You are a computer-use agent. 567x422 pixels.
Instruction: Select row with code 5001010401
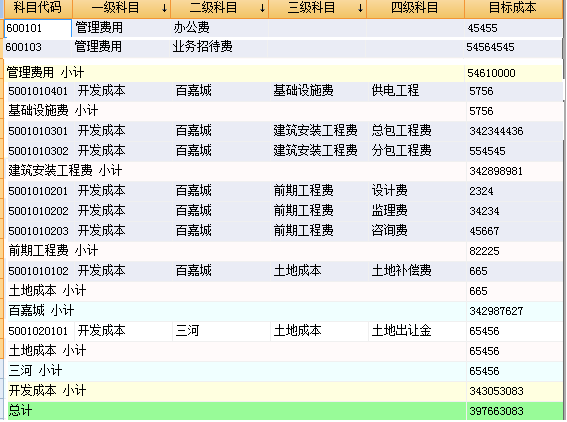[x=285, y=91]
